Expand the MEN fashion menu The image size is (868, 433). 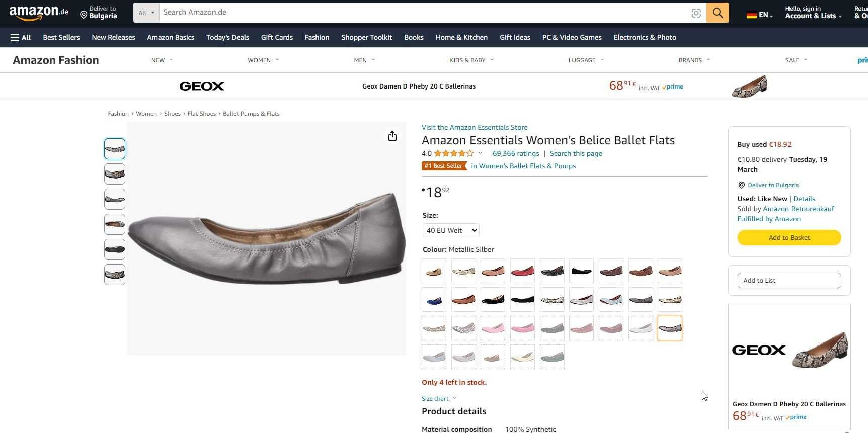[364, 60]
